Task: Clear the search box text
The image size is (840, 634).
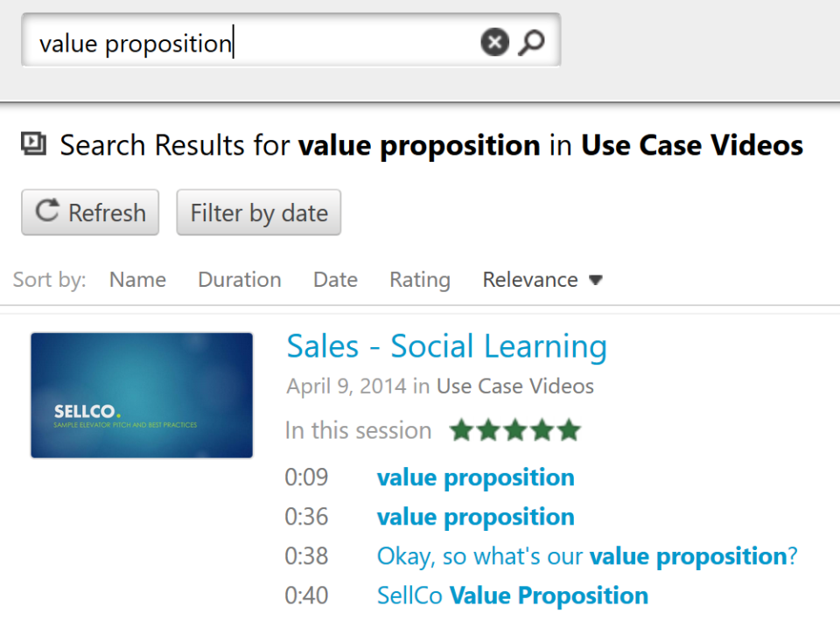Action: coord(494,42)
